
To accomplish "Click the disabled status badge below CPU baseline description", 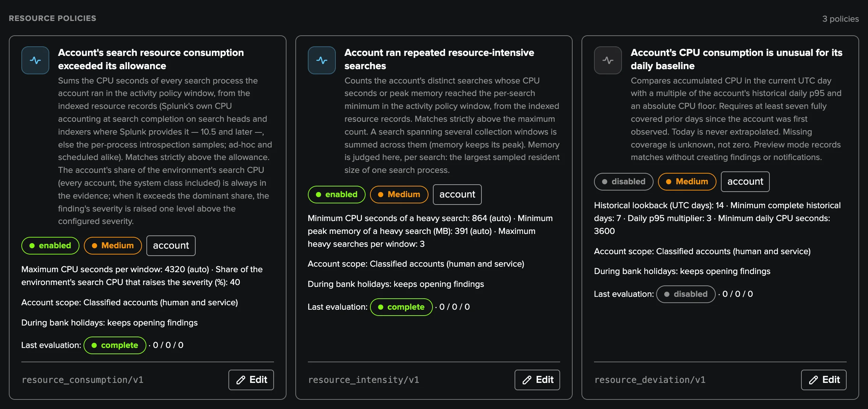I will [624, 182].
